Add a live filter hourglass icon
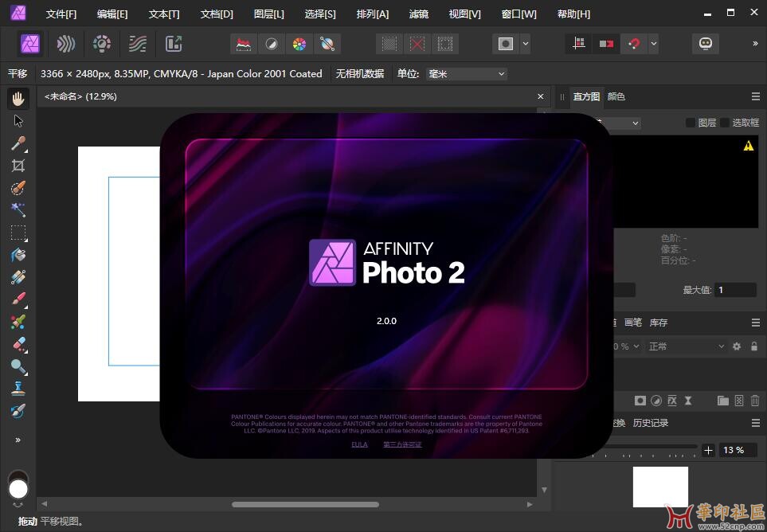The image size is (767, 532). [x=688, y=401]
